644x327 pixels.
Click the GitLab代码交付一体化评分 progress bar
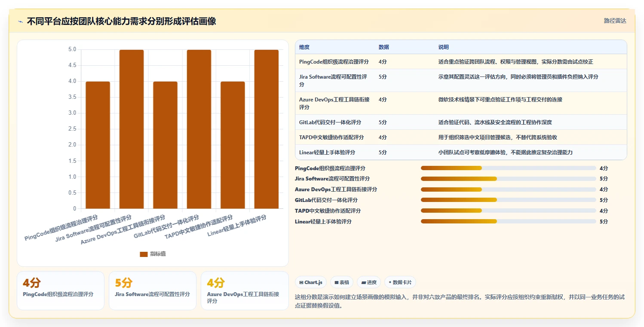pyautogui.click(x=509, y=200)
